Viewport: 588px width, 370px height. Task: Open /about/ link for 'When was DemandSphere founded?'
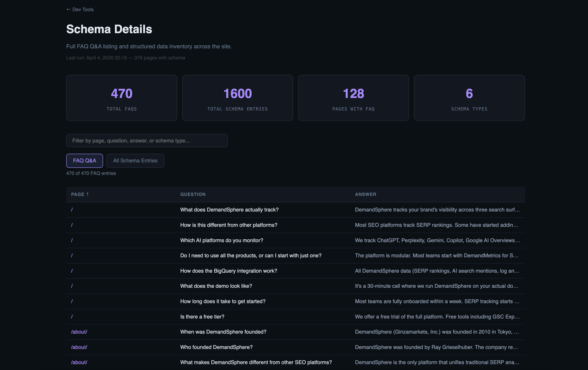point(79,332)
